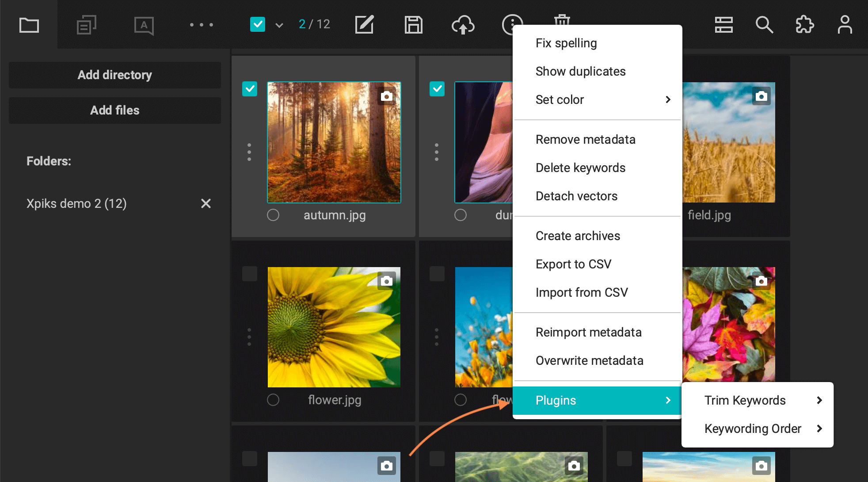Open the folder icon in top bar

[x=29, y=25]
